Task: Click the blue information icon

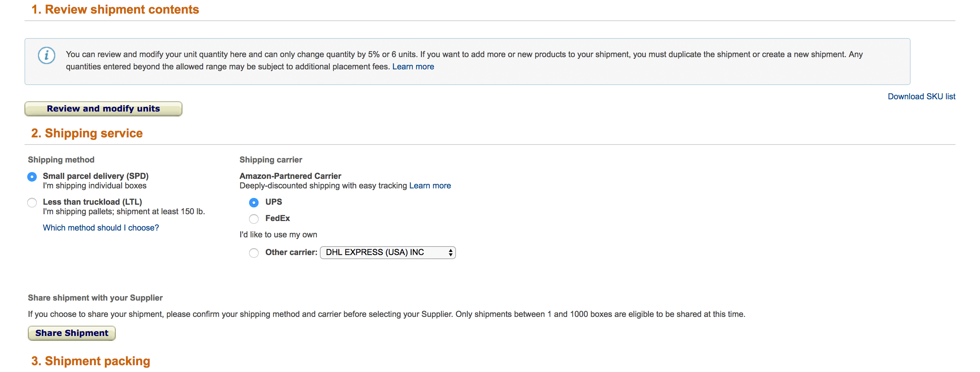Action: click(x=46, y=55)
